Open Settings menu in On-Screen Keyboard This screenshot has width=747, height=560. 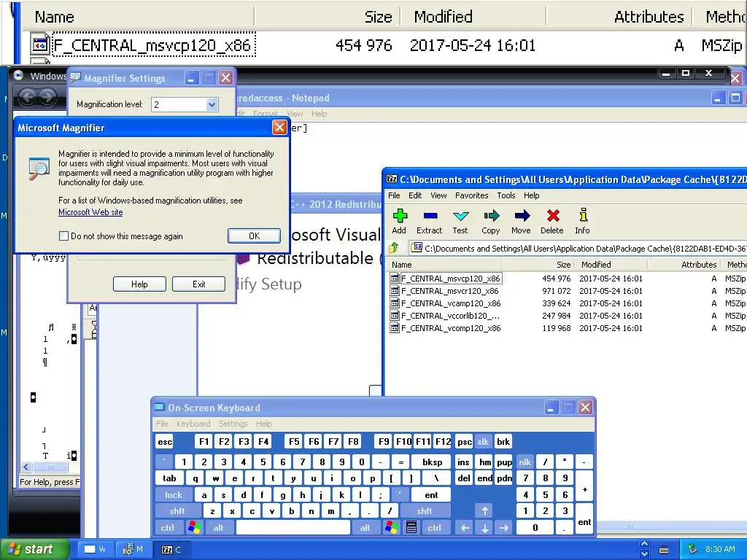pyautogui.click(x=233, y=424)
